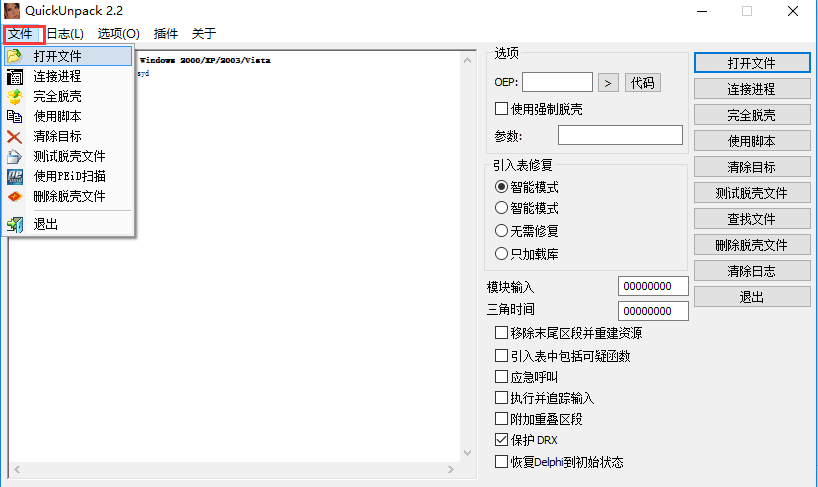Click the 代码 button
This screenshot has width=818, height=487.
pos(643,82)
